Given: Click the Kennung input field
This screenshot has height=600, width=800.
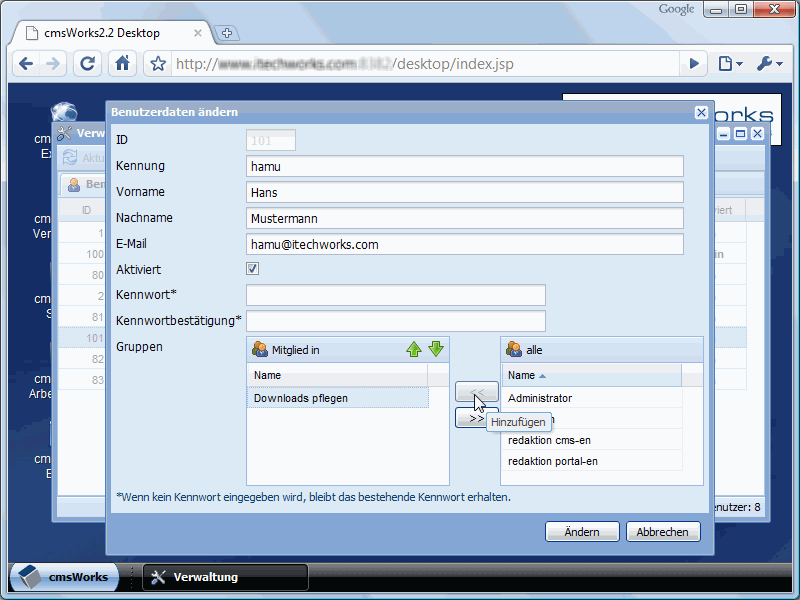Looking at the screenshot, I should [x=465, y=166].
